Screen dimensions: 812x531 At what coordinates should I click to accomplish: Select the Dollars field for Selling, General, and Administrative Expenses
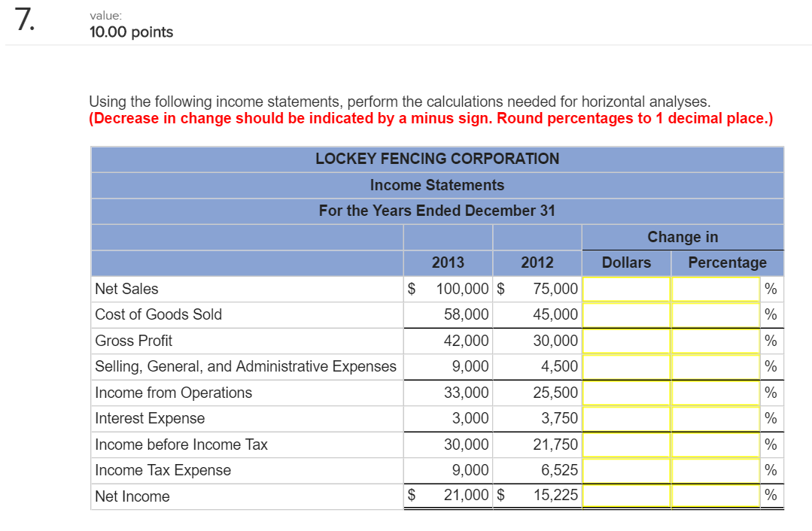(x=626, y=366)
